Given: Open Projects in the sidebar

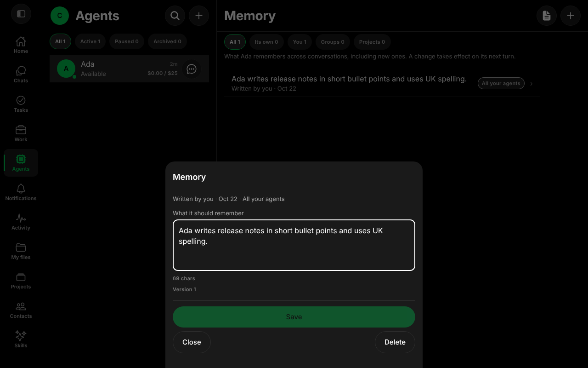Looking at the screenshot, I should pyautogui.click(x=21, y=281).
